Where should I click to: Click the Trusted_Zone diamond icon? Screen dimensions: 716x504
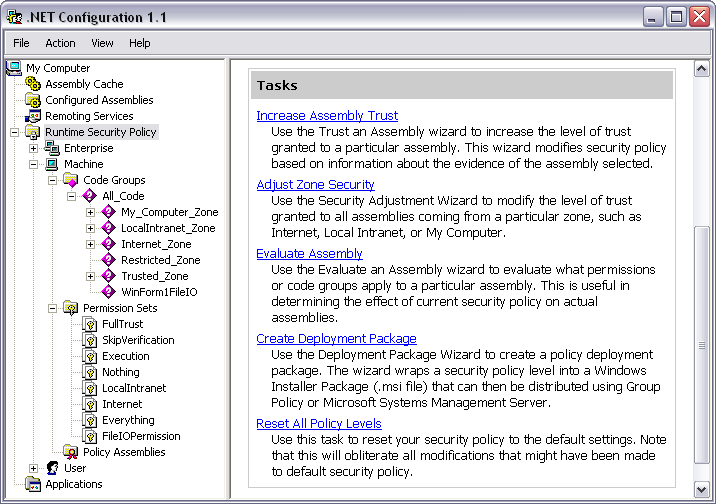point(108,276)
